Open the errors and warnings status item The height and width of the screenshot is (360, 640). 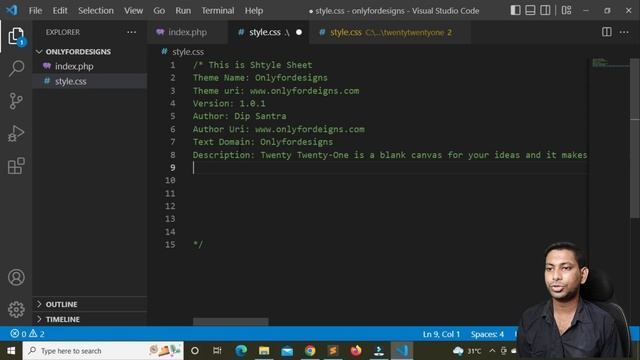click(x=27, y=334)
